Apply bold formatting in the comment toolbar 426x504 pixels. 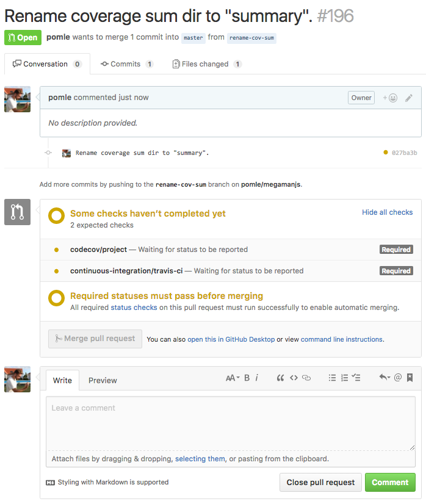[247, 378]
